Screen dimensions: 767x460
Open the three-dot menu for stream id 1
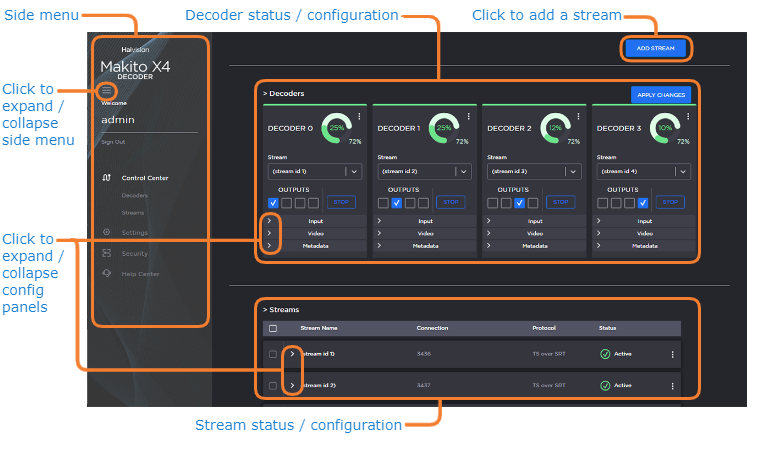click(672, 355)
